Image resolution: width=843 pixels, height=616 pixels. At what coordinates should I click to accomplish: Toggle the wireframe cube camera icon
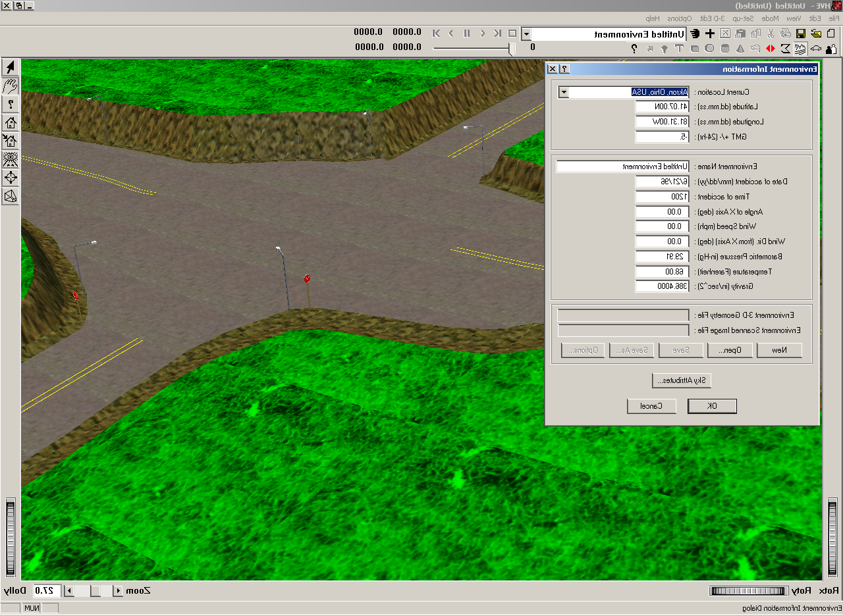click(x=11, y=196)
